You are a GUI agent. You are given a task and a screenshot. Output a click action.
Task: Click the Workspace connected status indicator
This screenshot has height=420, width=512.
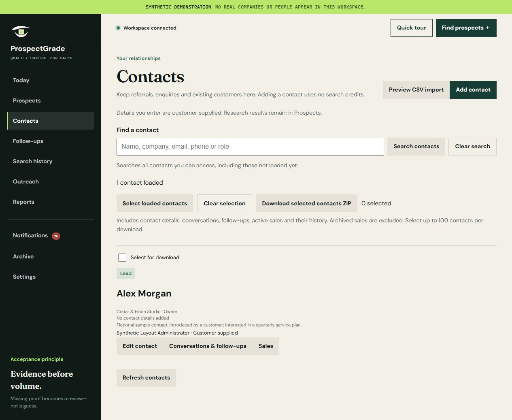pos(146,28)
